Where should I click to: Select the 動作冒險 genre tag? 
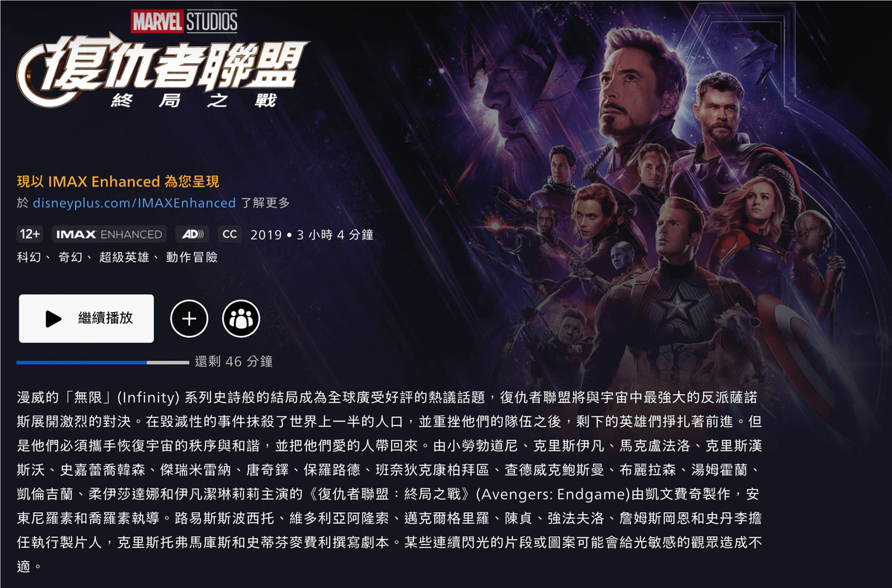tap(192, 257)
